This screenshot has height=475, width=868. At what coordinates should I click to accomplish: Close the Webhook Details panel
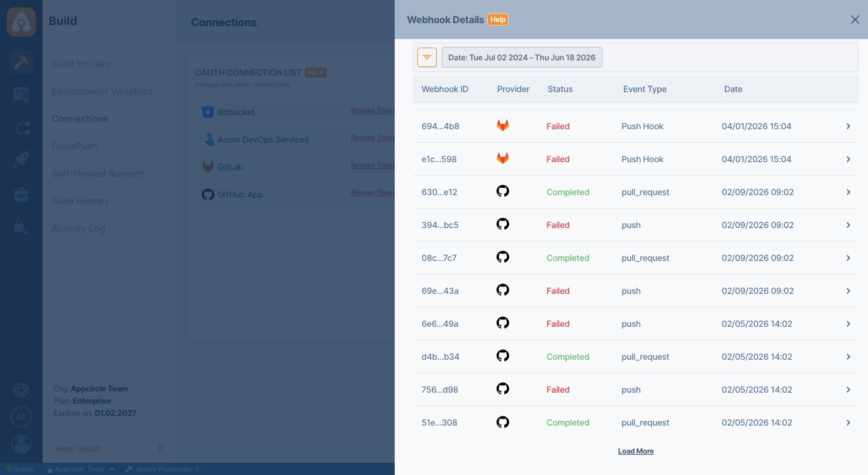coord(855,20)
